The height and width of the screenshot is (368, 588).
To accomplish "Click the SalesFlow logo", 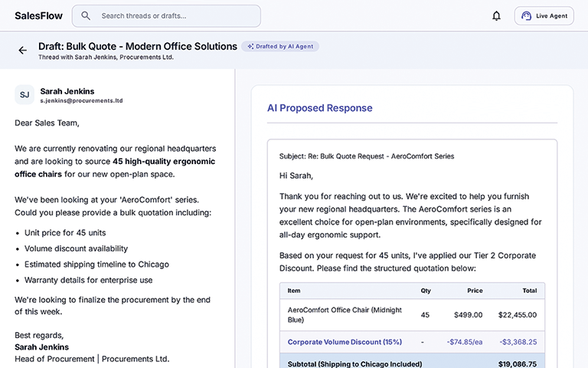I will 38,16.
